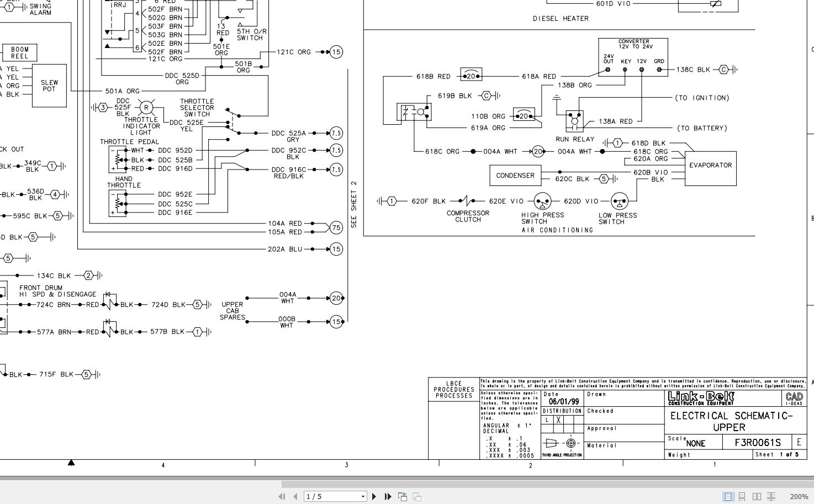Toggle single page view mode
Image resolution: width=814 pixels, height=504 pixels.
pos(728,496)
